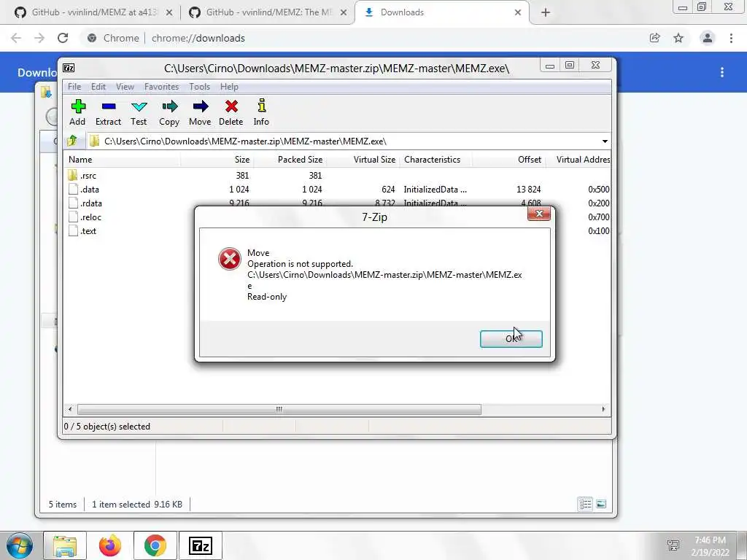The height and width of the screenshot is (560, 747).
Task: Open the Edit menu in 7-Zip
Action: [x=98, y=87]
